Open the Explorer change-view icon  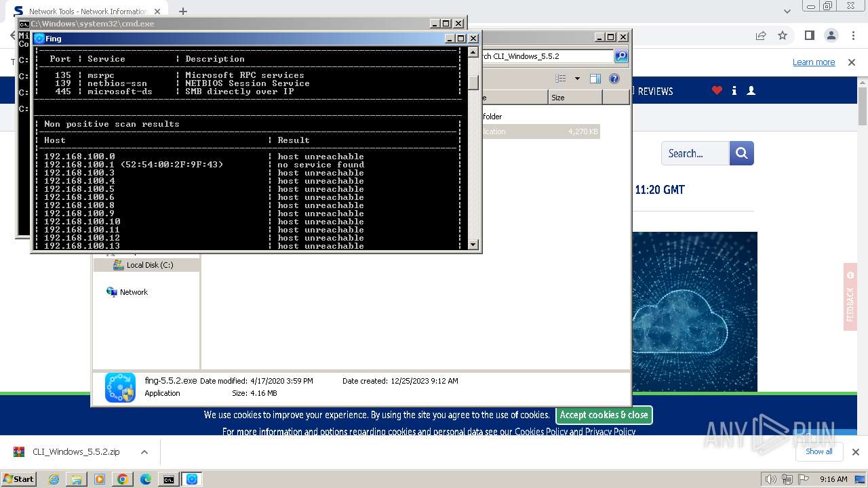(x=561, y=79)
